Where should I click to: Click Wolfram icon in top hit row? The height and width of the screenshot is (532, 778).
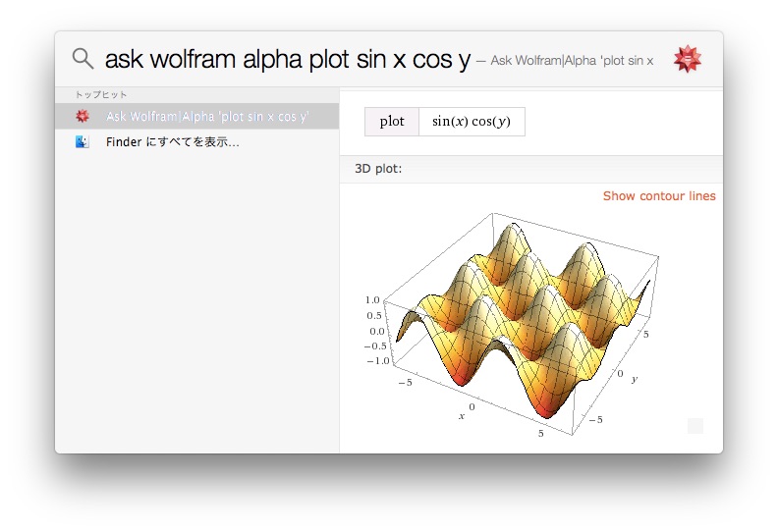coord(83,116)
